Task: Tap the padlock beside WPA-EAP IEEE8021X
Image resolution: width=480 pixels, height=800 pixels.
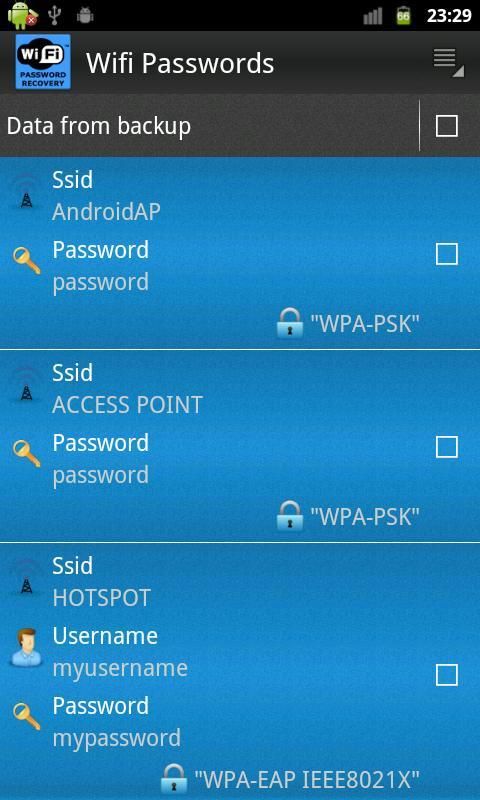Action: coord(174,779)
